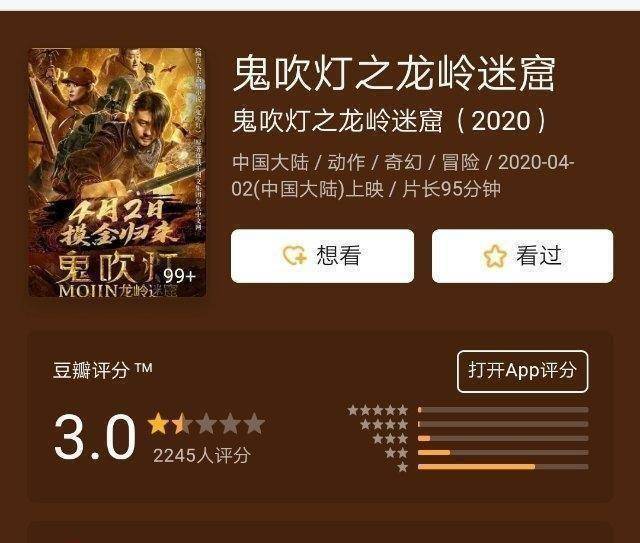This screenshot has height=543, width=640.
Task: Tap the 想看 want-to-watch button
Action: [x=322, y=256]
